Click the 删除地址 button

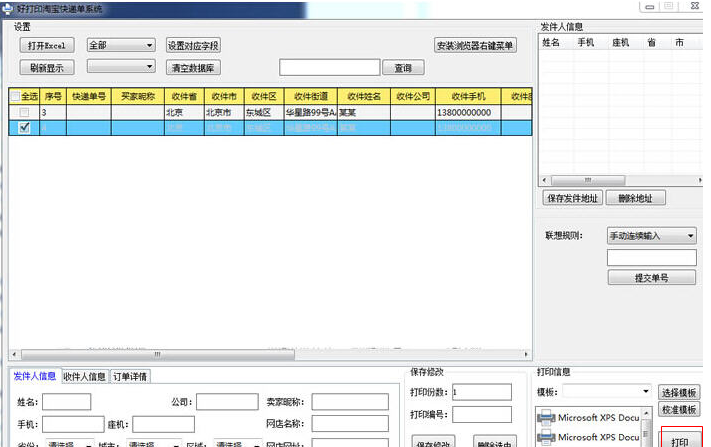pyautogui.click(x=635, y=198)
